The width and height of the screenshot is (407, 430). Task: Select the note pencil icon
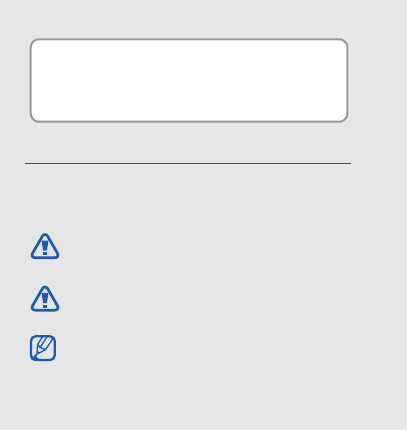click(43, 348)
